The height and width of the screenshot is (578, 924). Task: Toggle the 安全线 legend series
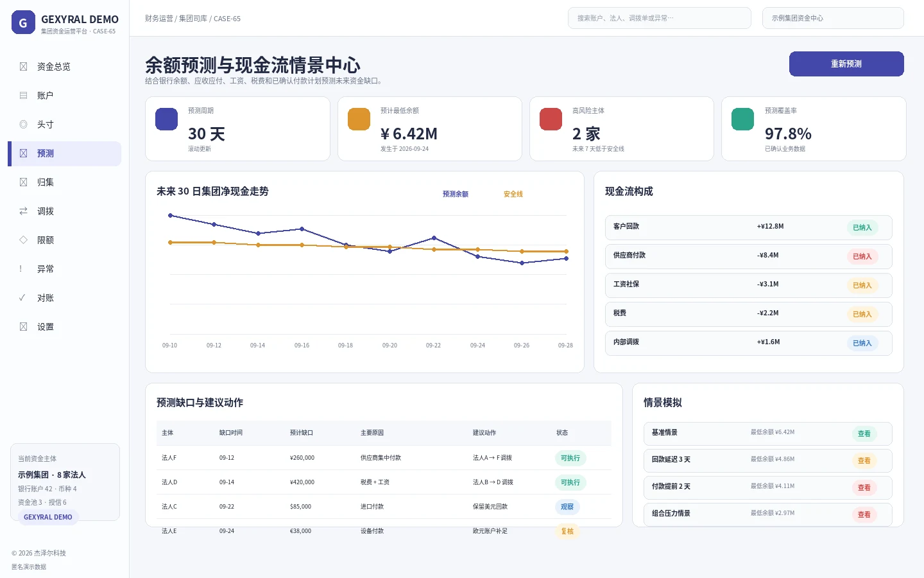pyautogui.click(x=513, y=194)
